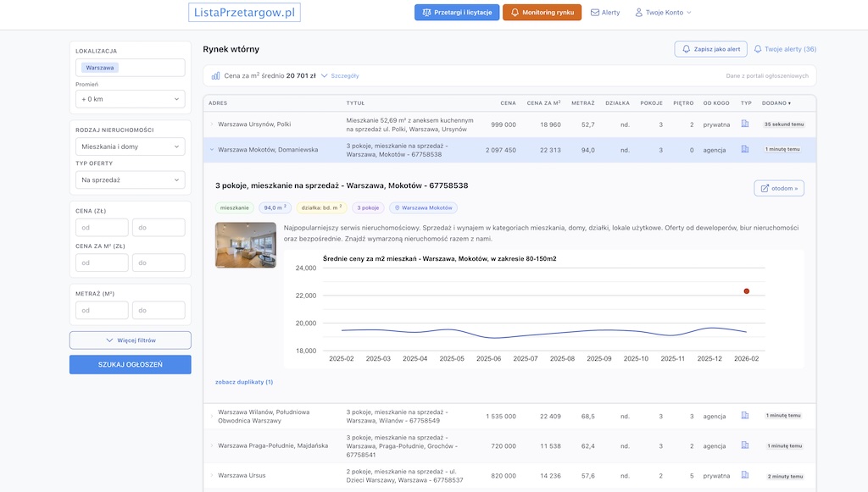The height and width of the screenshot is (492, 868).
Task: Click the bar chart icon beside average price
Action: coord(215,75)
